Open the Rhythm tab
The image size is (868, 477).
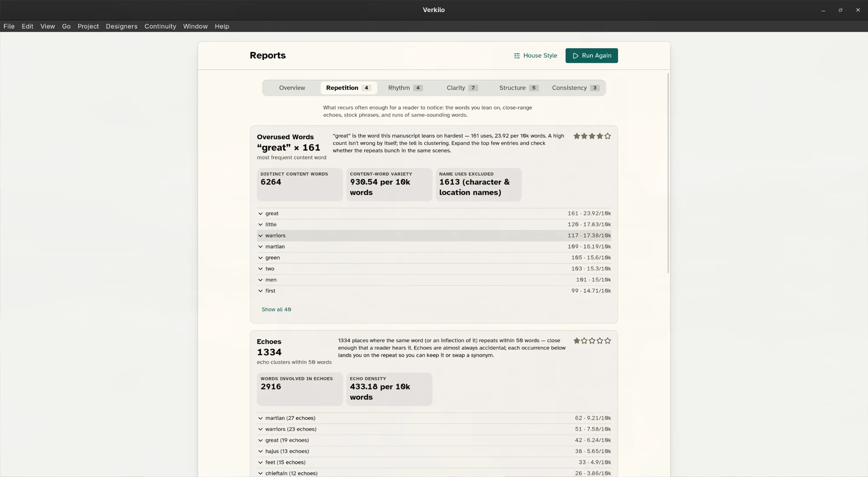[x=405, y=88]
